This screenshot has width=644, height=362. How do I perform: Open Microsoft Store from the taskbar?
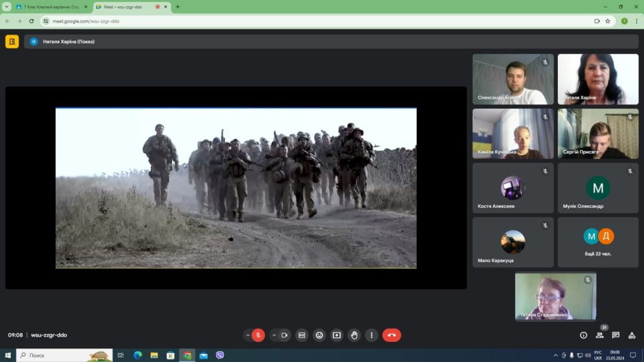coord(170,356)
